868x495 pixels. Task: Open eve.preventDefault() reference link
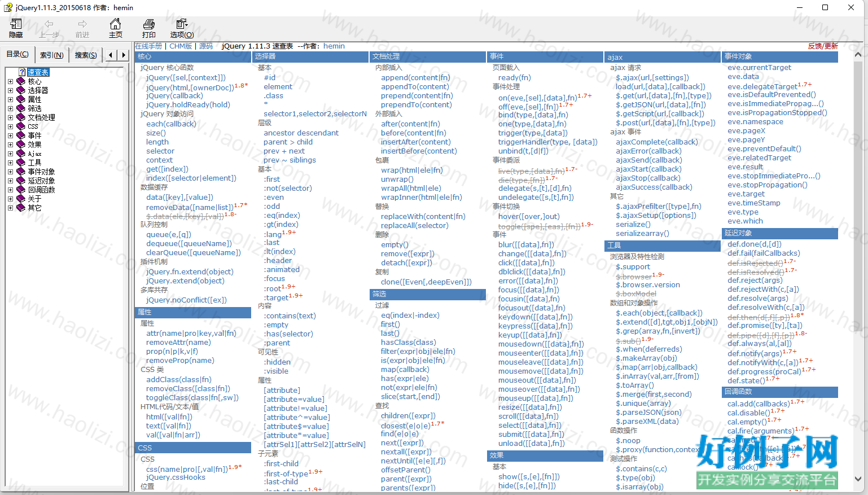point(764,148)
